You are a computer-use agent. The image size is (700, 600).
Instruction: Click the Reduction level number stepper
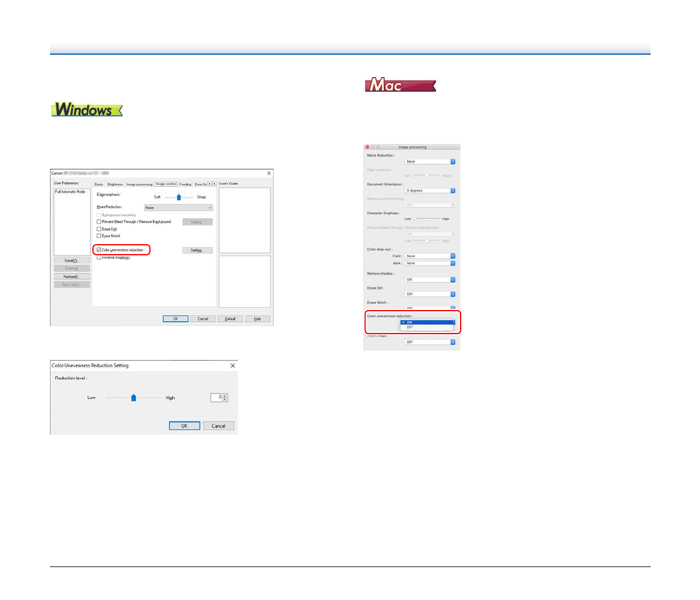coord(224,398)
